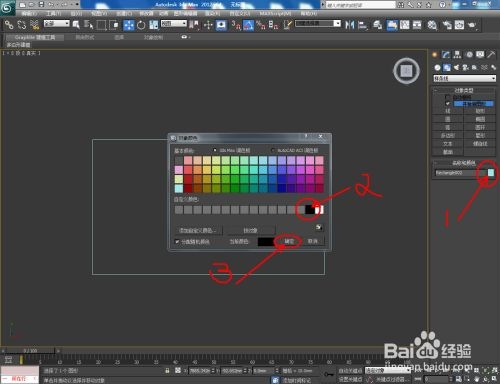Switch to the 对象绘制 ribbon tab
500x384 pixels.
(x=153, y=37)
